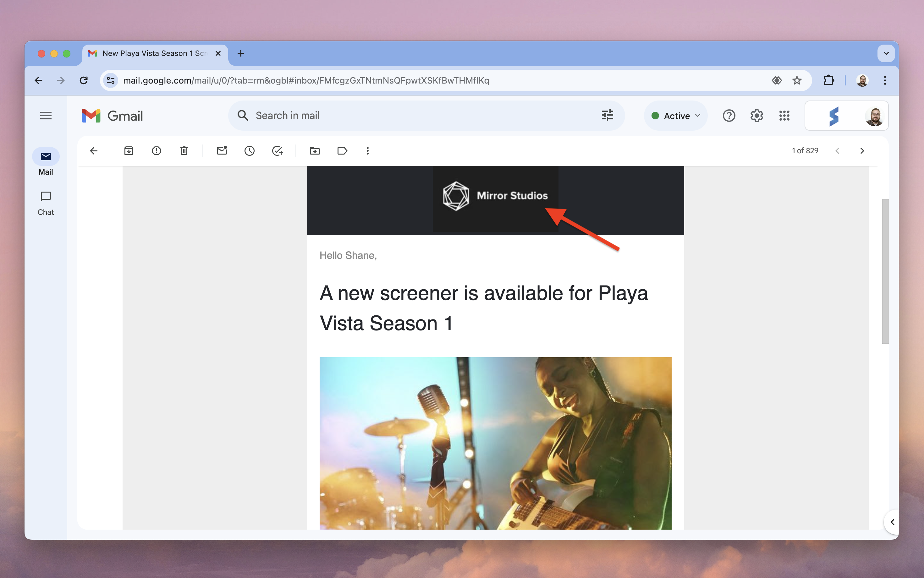This screenshot has height=578, width=924.
Task: Go back to the inbox
Action: (x=94, y=150)
